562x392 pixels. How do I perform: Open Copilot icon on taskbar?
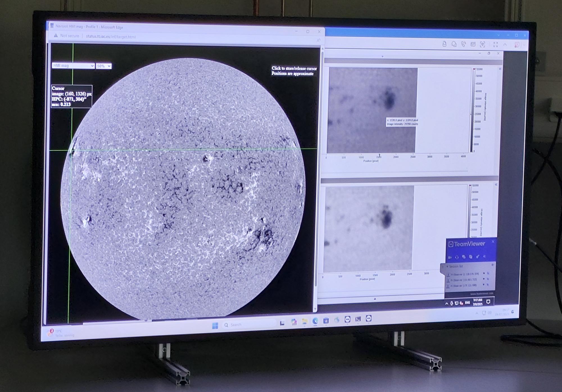click(x=294, y=322)
